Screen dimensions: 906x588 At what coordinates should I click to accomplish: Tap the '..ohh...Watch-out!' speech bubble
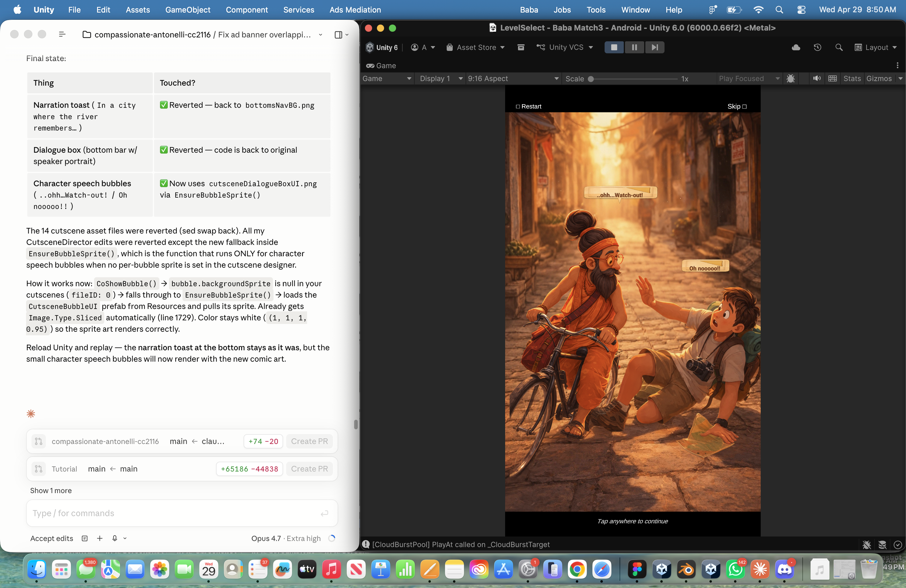pyautogui.click(x=620, y=193)
